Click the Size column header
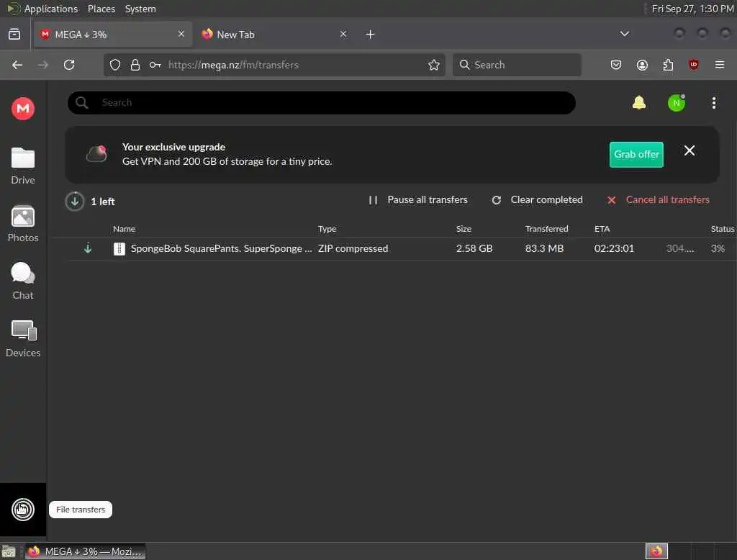The image size is (737, 560). coord(464,229)
